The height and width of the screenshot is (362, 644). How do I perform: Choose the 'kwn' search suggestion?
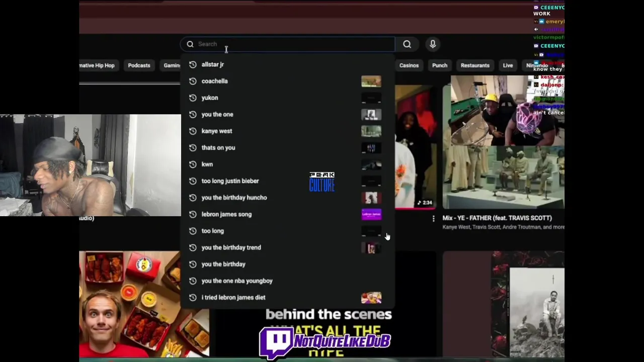[287, 164]
